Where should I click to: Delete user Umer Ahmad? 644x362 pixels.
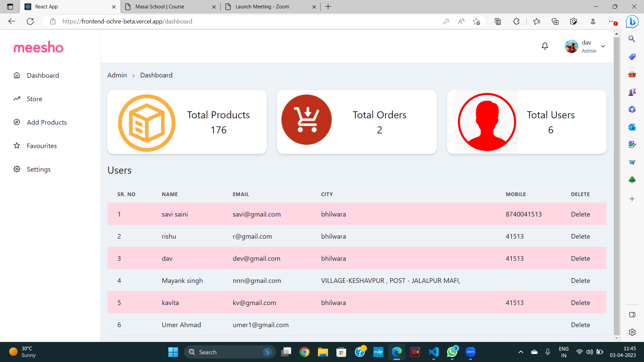coord(580,325)
